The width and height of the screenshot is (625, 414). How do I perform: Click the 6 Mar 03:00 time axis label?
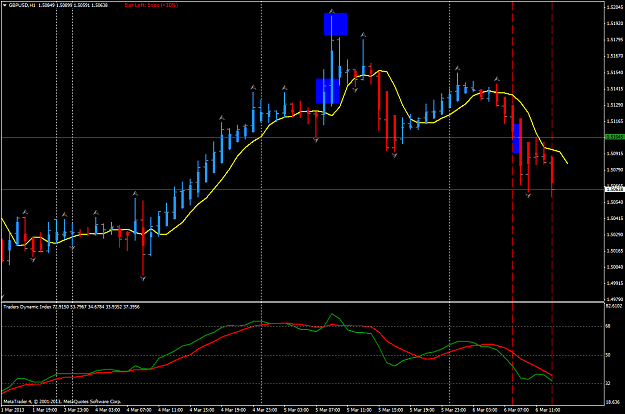click(x=485, y=410)
